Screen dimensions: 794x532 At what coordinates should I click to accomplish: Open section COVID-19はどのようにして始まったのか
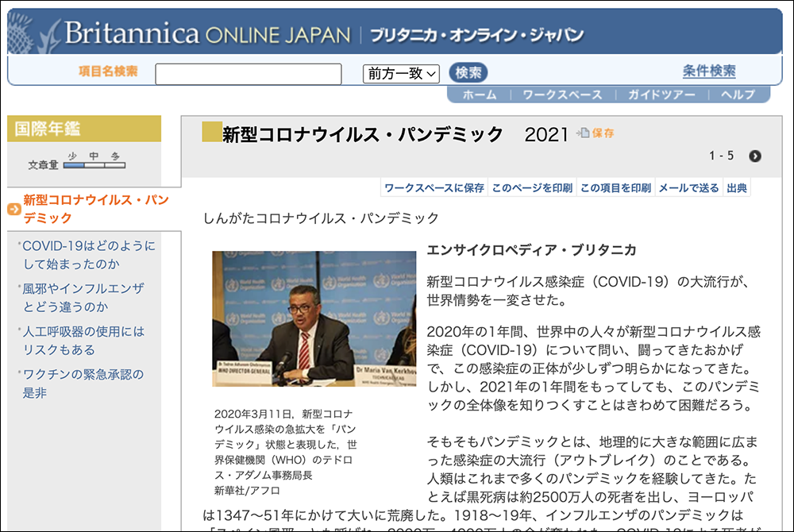click(x=89, y=255)
